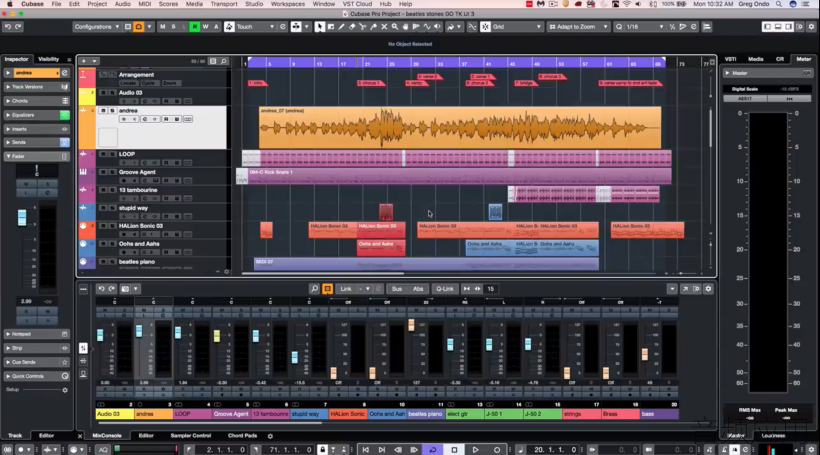This screenshot has width=820, height=455.
Task: Click the track search magnifier icon
Action: (x=223, y=61)
